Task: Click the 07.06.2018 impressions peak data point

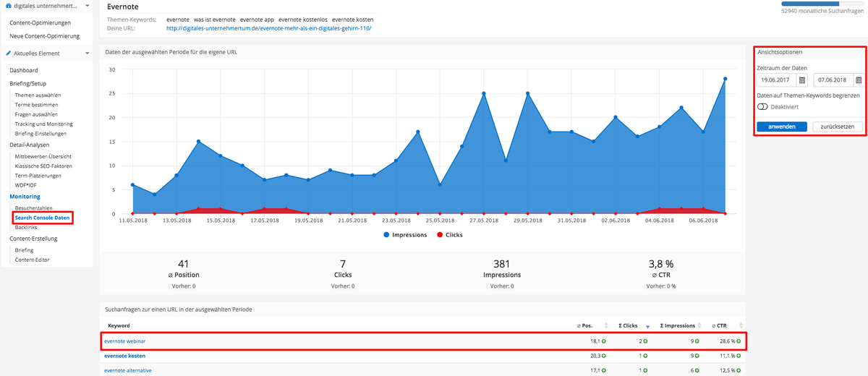Action: tap(725, 79)
